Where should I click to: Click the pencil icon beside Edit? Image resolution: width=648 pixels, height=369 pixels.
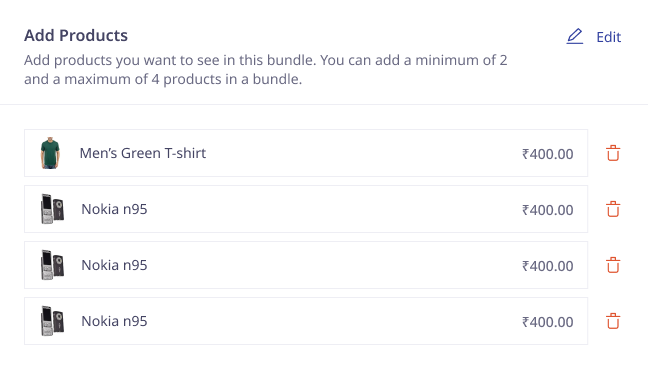pyautogui.click(x=574, y=36)
